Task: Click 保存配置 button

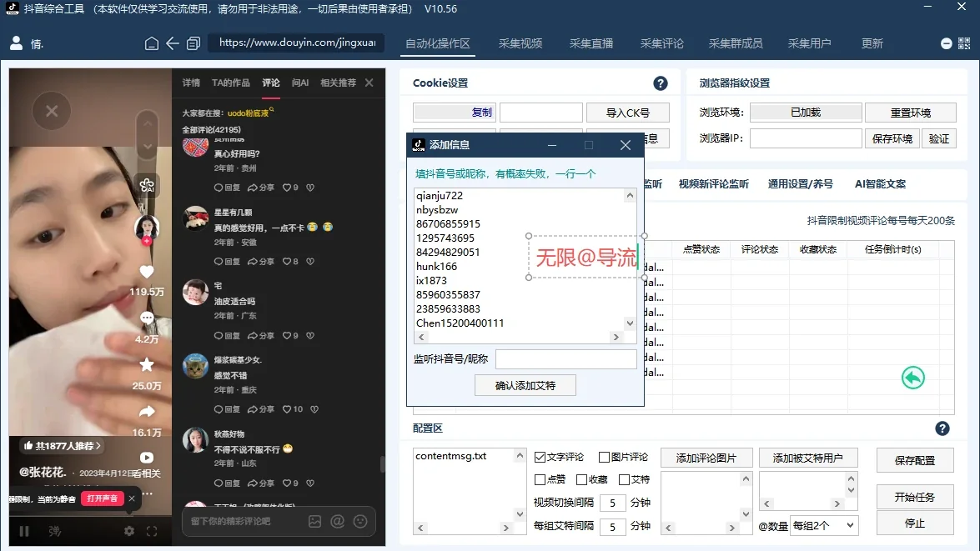Action: (914, 460)
